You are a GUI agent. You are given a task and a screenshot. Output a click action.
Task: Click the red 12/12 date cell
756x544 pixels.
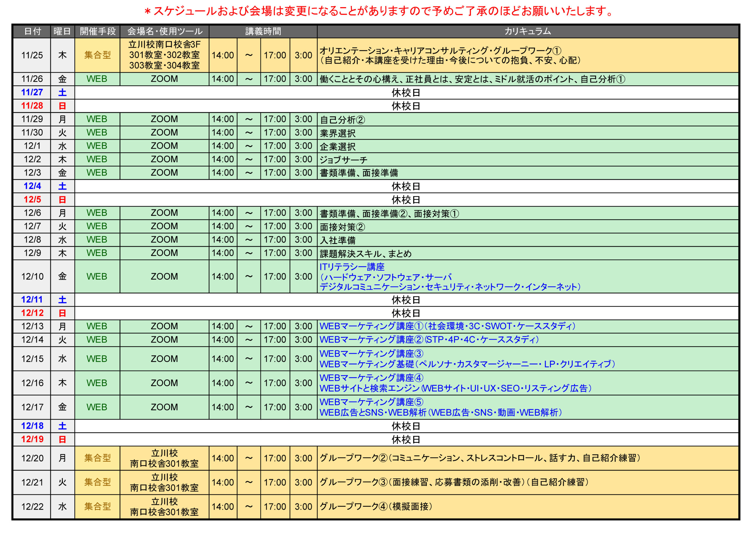coord(32,313)
